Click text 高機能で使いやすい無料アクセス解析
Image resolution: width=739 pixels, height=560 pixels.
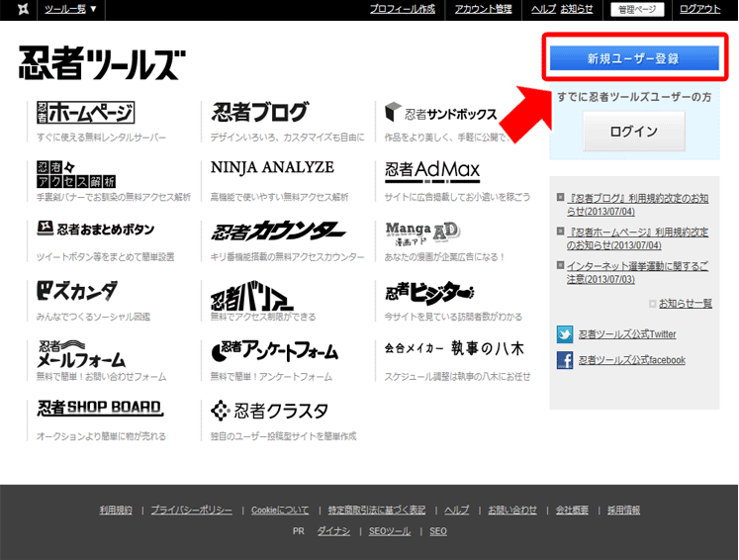point(280,197)
